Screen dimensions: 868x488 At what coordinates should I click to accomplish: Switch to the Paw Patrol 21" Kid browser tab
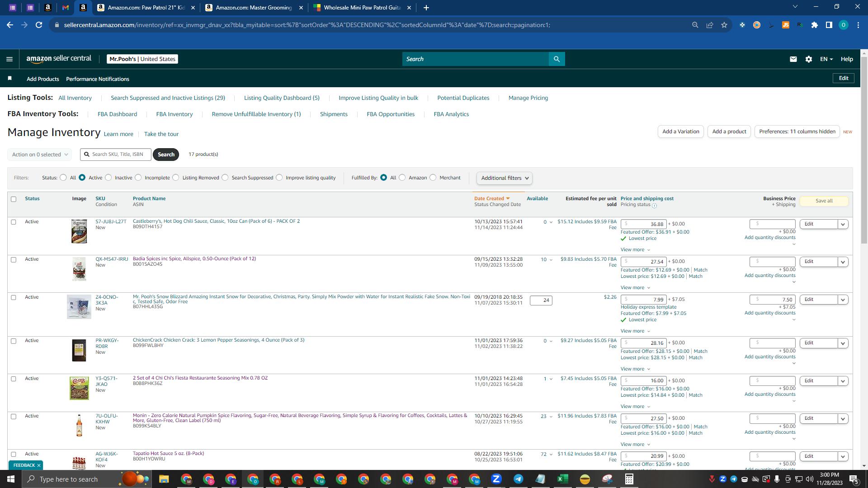click(147, 8)
